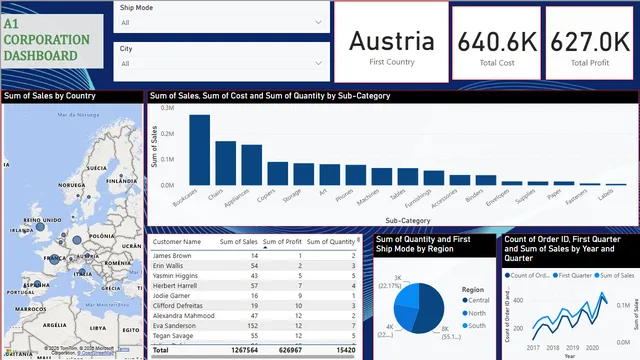Select the Clifford Defreitas table row

coord(253,306)
